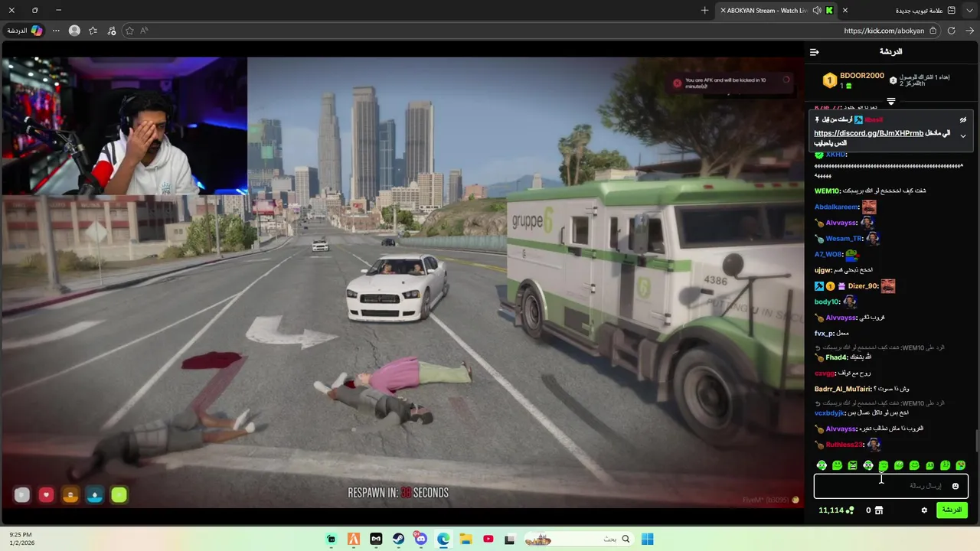Open a new browser tab plus button
The width and height of the screenshot is (980, 551).
point(705,11)
